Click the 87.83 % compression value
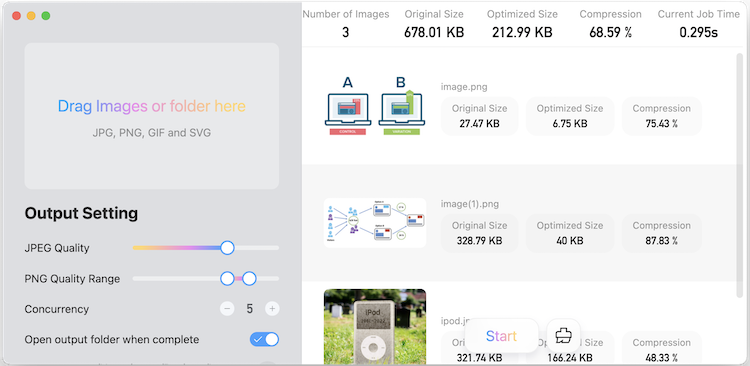This screenshot has width=750, height=366. [x=662, y=241]
